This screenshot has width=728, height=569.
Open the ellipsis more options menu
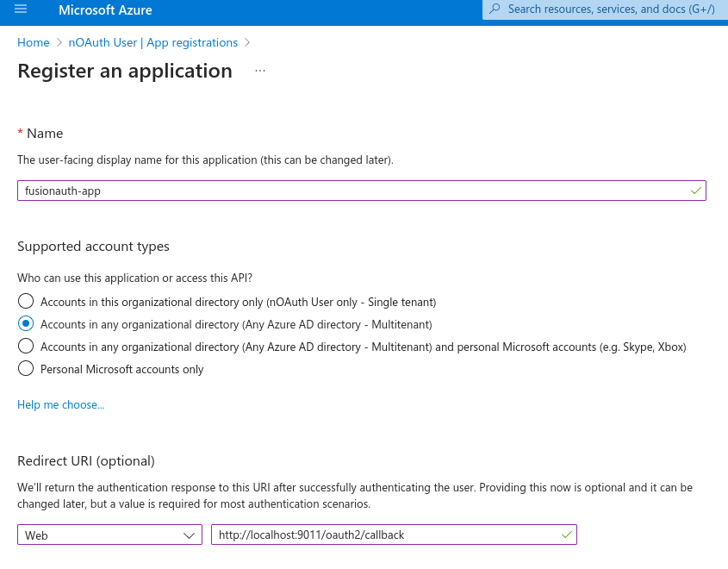tap(260, 71)
